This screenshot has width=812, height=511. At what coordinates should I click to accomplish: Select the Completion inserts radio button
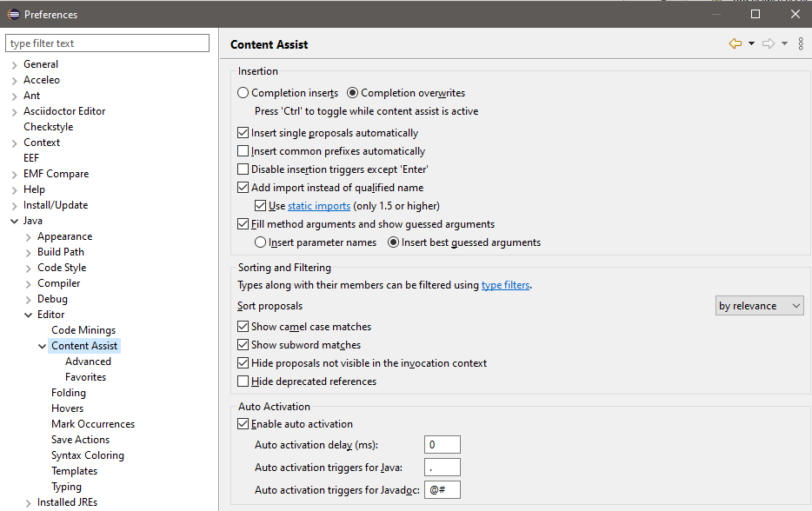click(x=243, y=93)
